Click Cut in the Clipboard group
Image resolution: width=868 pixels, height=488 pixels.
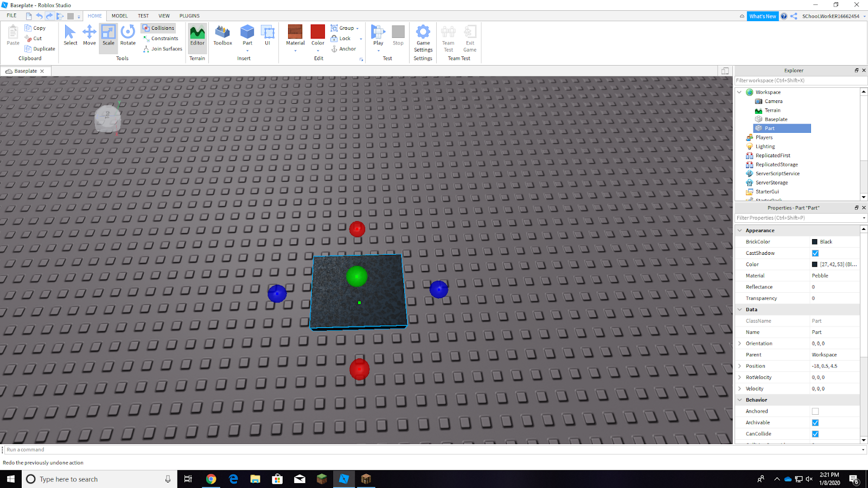click(x=33, y=38)
